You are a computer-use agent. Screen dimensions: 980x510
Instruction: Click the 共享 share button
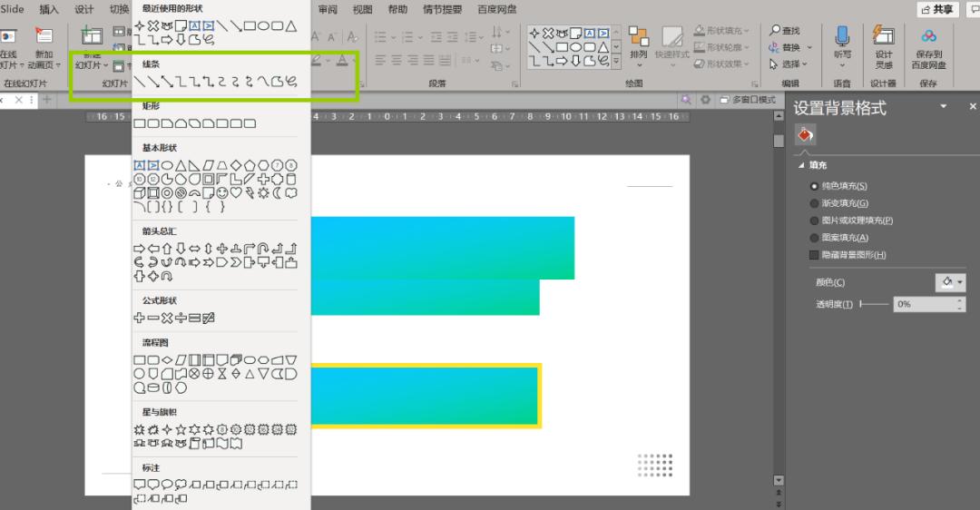pyautogui.click(x=937, y=9)
